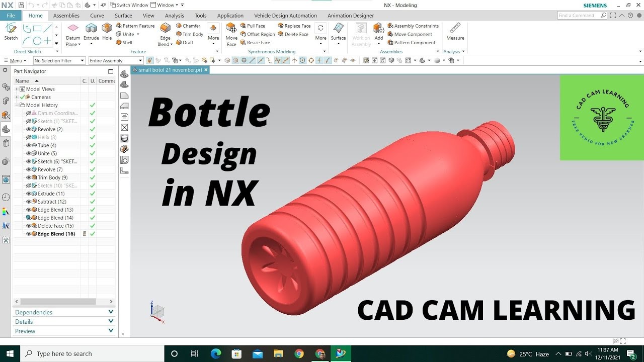This screenshot has width=644, height=362.
Task: Choose the Trim Body command
Action: 190,34
